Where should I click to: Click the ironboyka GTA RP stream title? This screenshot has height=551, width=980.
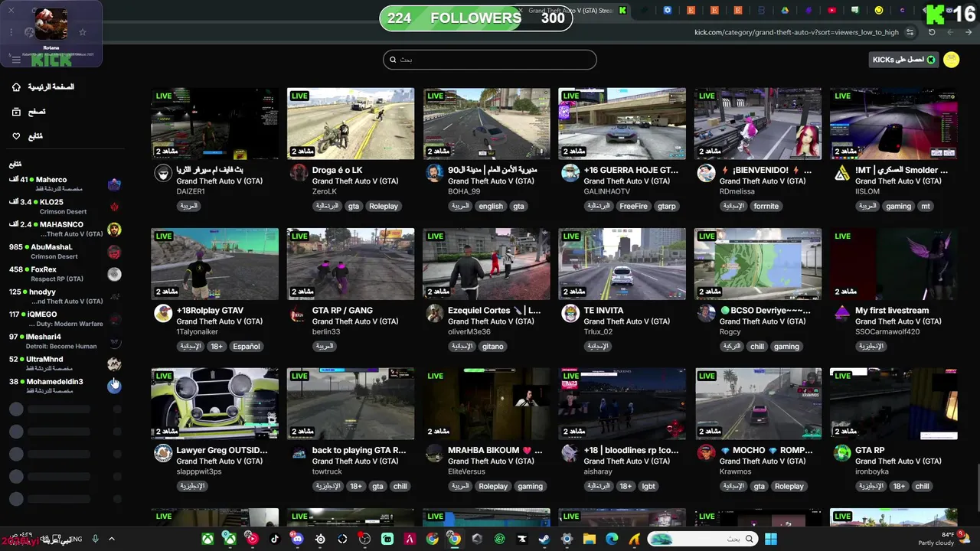tap(870, 450)
